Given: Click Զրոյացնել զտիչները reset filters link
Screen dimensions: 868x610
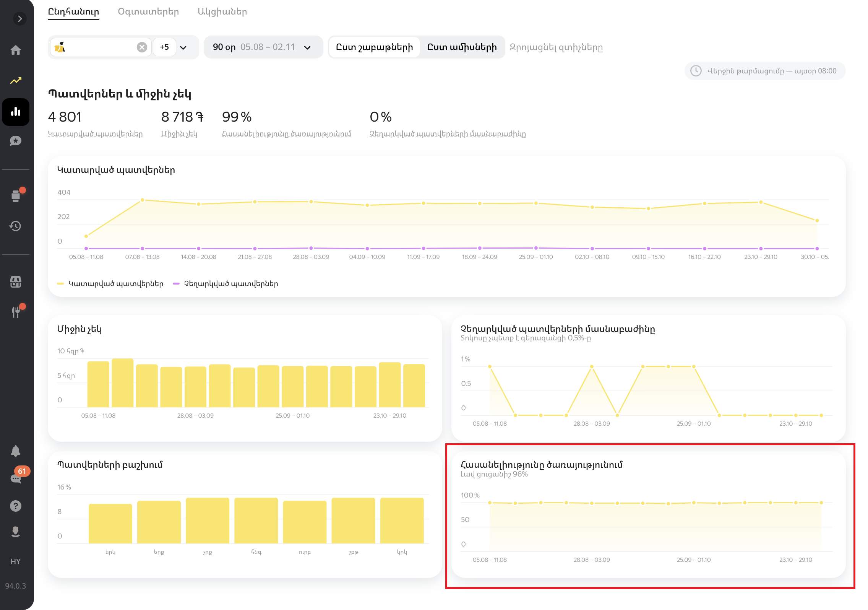Looking at the screenshot, I should pyautogui.click(x=556, y=47).
